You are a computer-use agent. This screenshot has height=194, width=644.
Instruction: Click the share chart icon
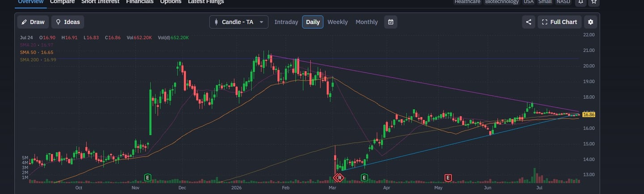click(x=529, y=22)
